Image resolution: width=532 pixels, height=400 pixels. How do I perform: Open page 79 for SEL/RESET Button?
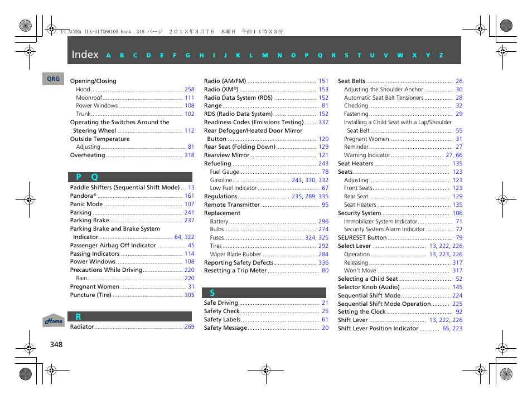(x=459, y=237)
